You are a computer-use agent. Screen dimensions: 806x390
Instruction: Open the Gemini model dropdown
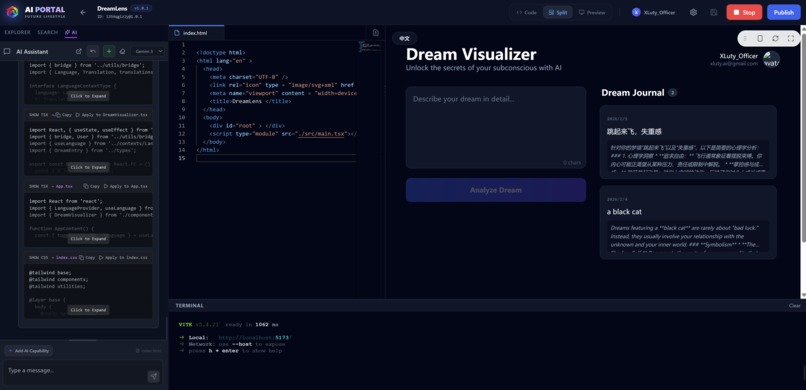(148, 51)
